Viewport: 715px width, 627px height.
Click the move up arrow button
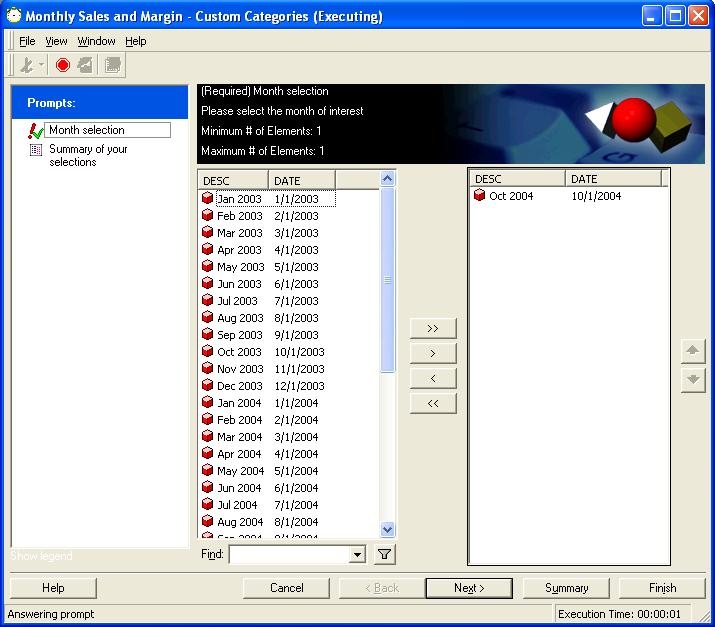tap(693, 351)
